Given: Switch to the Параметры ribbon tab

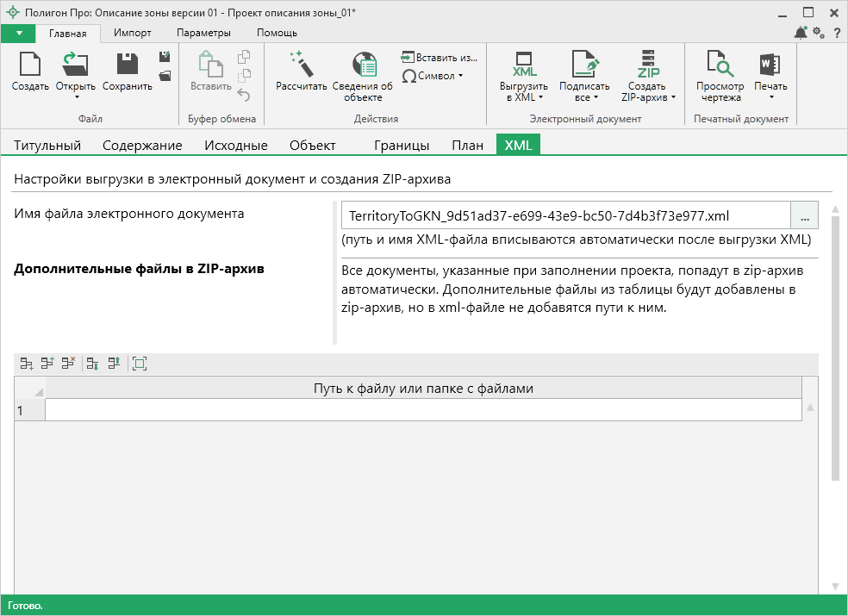Looking at the screenshot, I should pyautogui.click(x=203, y=33).
